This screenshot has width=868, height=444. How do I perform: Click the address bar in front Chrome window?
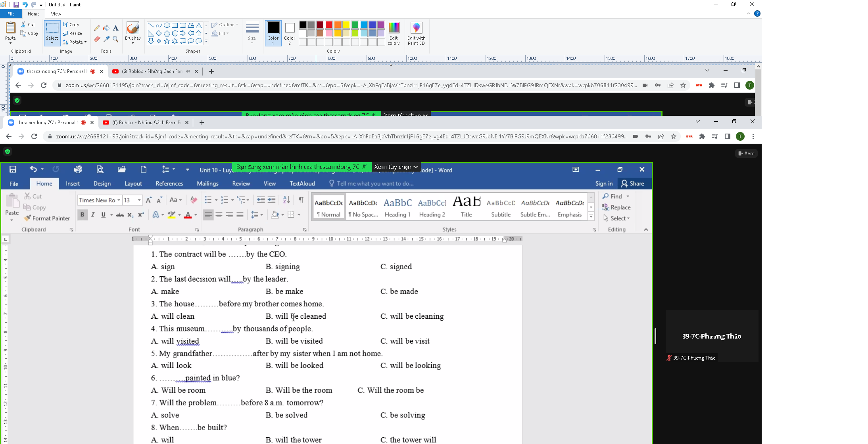click(341, 136)
